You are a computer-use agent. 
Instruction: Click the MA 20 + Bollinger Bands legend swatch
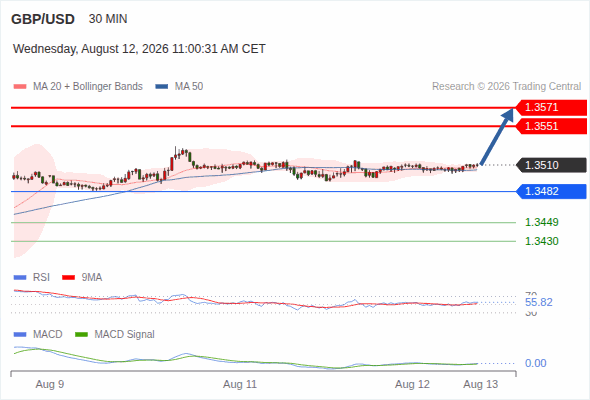point(20,87)
